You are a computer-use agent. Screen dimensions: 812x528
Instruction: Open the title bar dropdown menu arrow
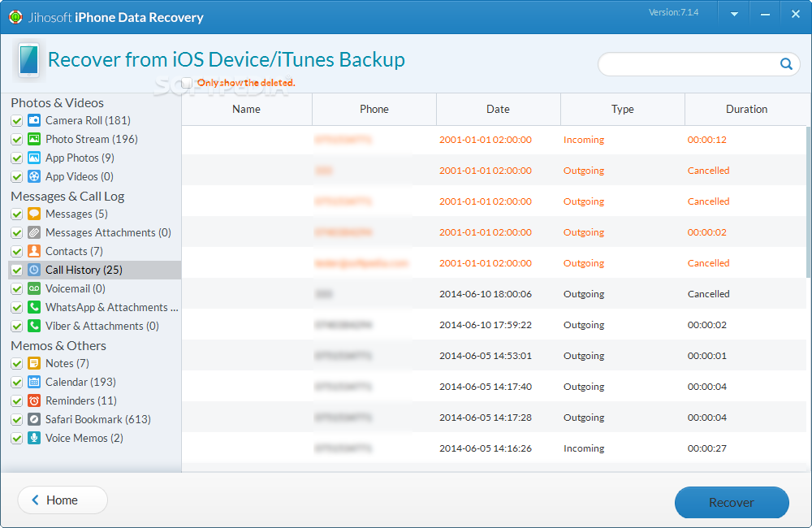[x=734, y=15]
